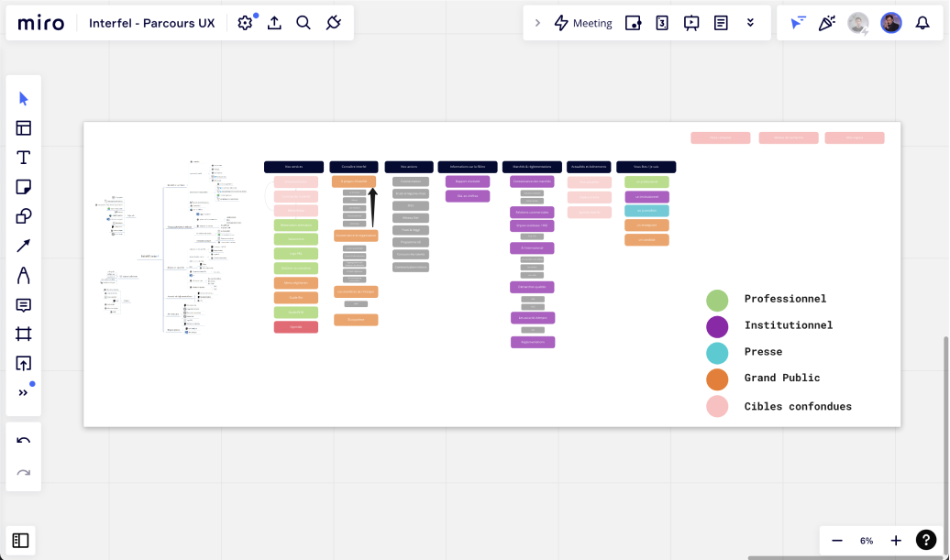The image size is (950, 560).
Task: Show more collaboration tools dropdown
Action: pyautogui.click(x=750, y=23)
